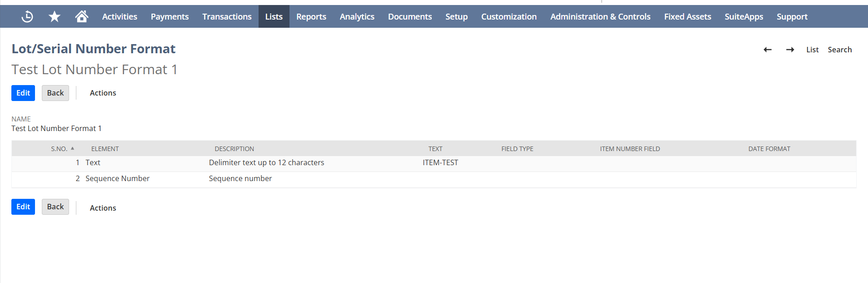
Task: Open the Recent Records history icon
Action: [x=27, y=17]
